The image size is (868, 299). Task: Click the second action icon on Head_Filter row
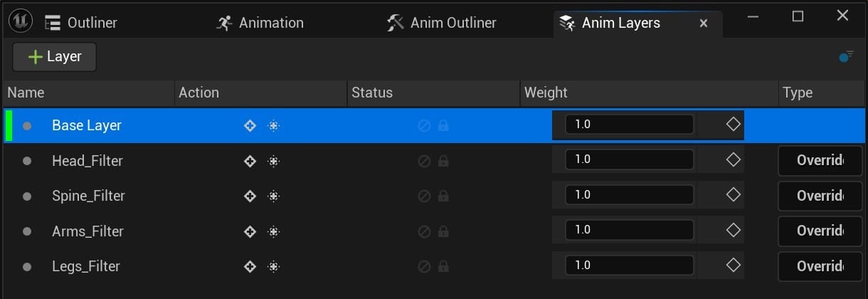273,161
